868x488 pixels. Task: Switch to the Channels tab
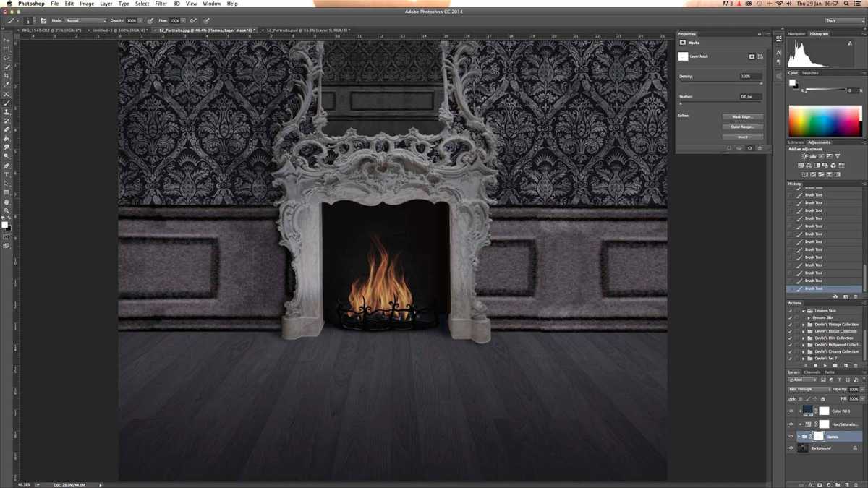pos(812,372)
